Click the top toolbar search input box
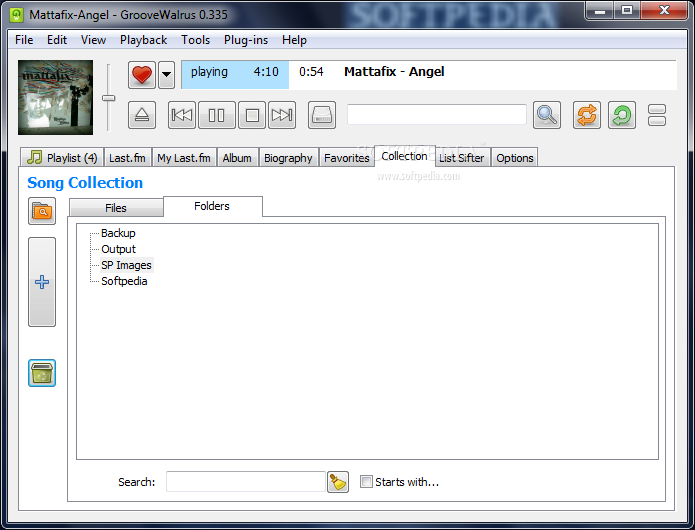Viewport: 695px width, 530px height. 437,115
